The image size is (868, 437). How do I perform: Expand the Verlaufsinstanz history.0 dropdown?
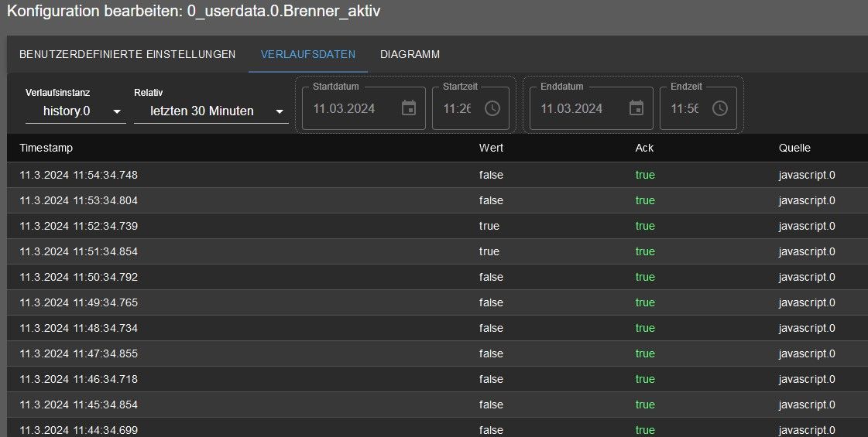[x=75, y=111]
